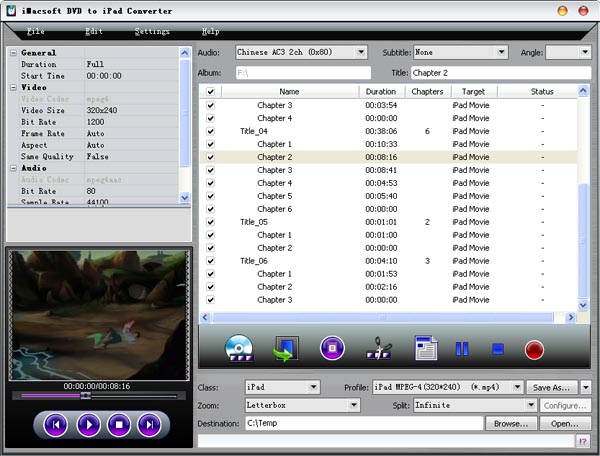Click the purple snapshot circle icon
This screenshot has width=600, height=456.
(332, 348)
